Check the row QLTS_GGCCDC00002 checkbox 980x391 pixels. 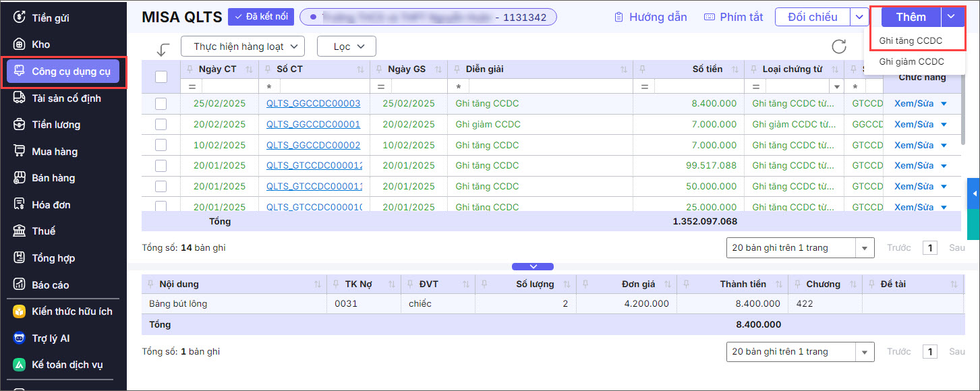161,145
